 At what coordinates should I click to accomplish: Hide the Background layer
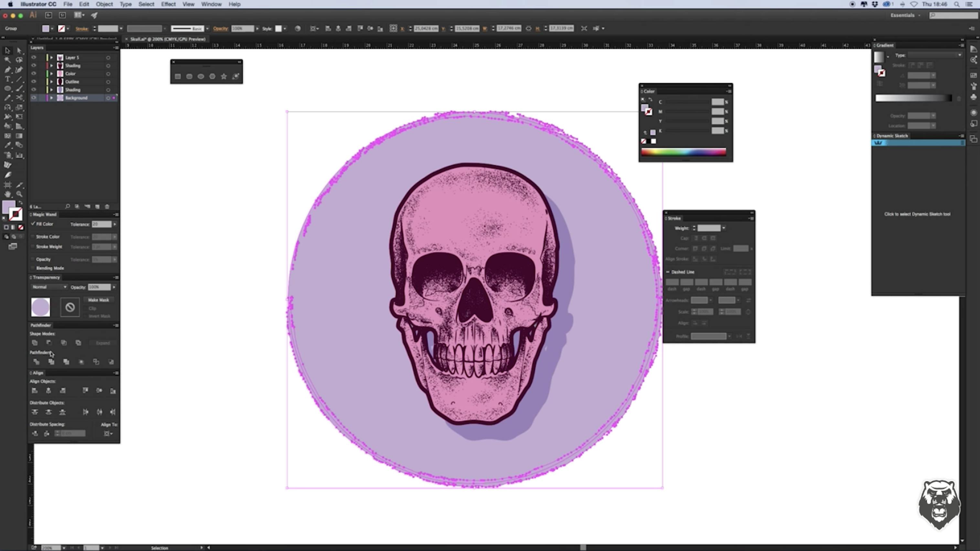(x=34, y=98)
